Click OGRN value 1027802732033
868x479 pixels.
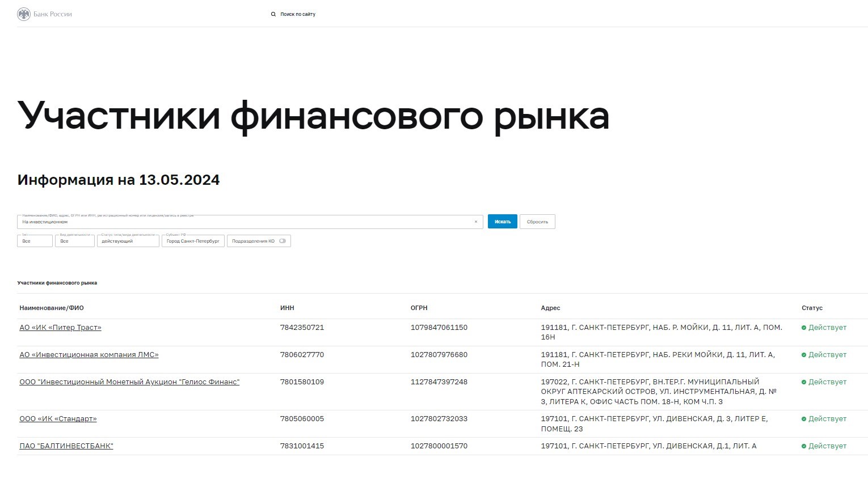(439, 419)
